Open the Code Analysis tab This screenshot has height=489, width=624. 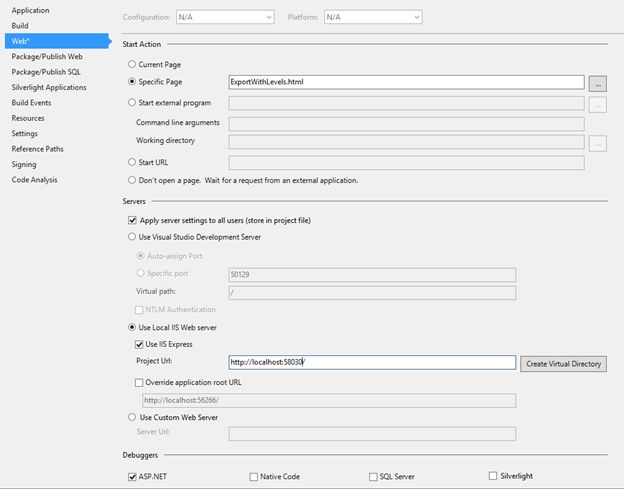coord(34,180)
